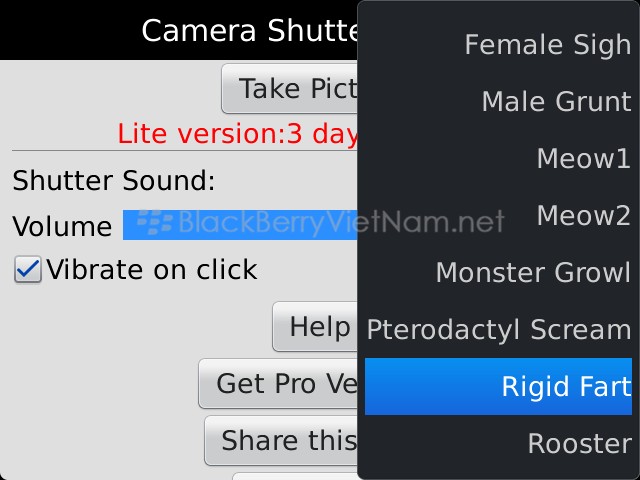Choose Male Grunt from the sound list

555,102
